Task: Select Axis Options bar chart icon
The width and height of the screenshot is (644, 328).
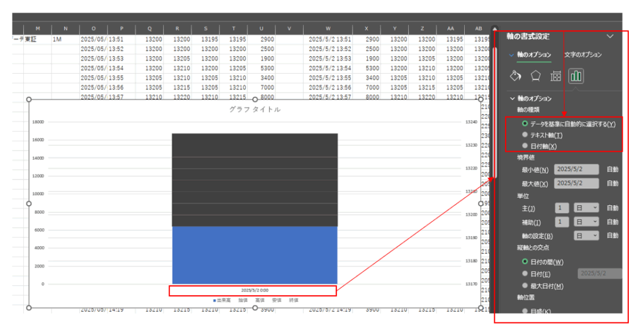Action: pos(575,76)
